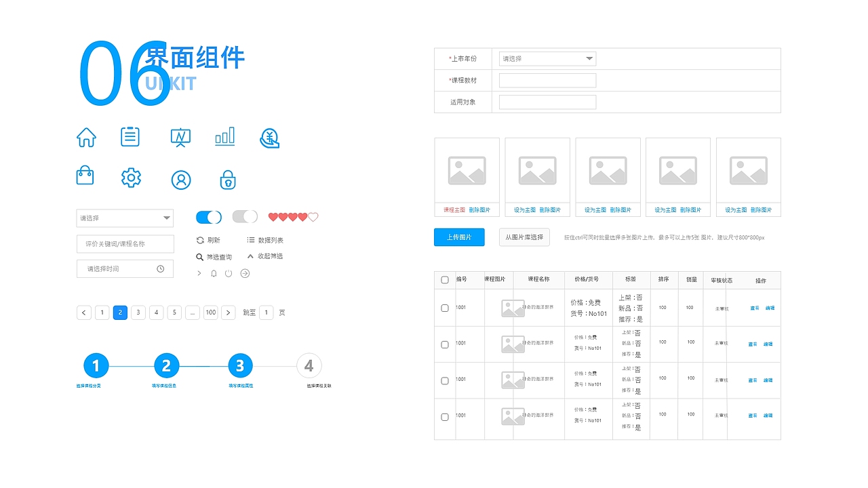Click step 4 gray circle 选择课程关联
The image size is (868, 488).
click(x=309, y=366)
